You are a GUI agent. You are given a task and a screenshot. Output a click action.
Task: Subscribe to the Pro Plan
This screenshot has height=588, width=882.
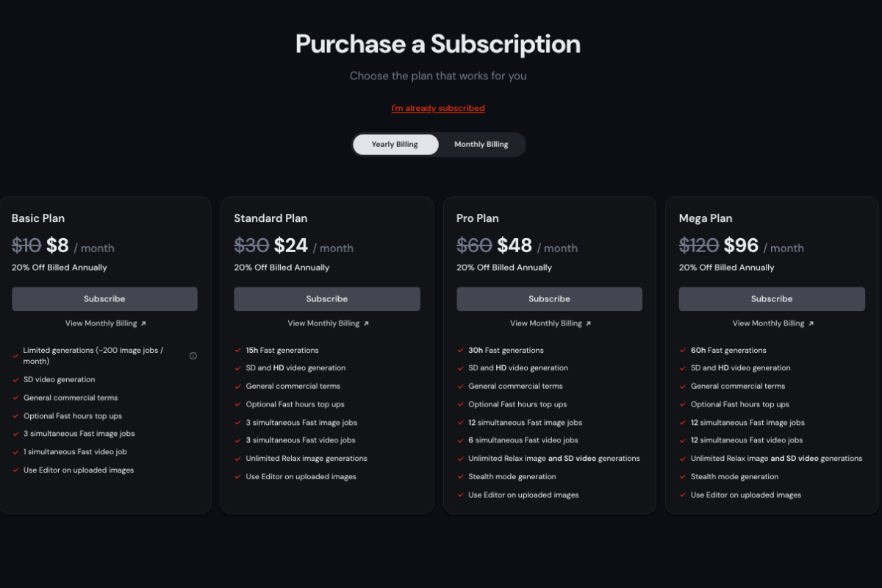click(x=549, y=299)
